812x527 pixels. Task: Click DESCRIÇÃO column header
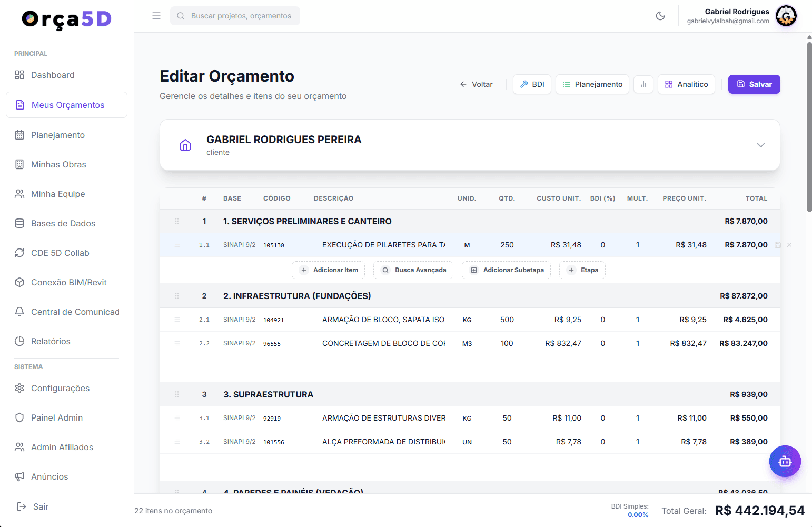click(333, 198)
